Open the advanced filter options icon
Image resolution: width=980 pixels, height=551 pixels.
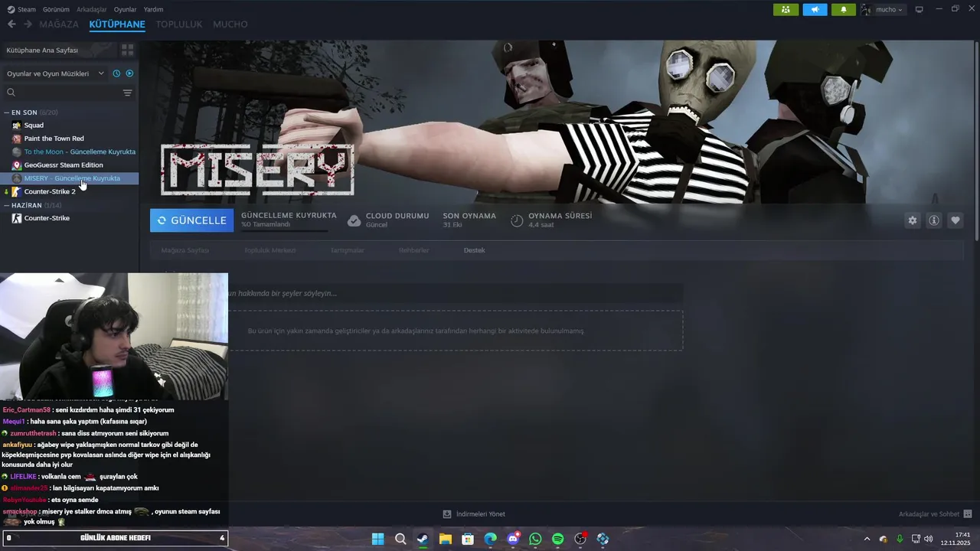point(128,93)
